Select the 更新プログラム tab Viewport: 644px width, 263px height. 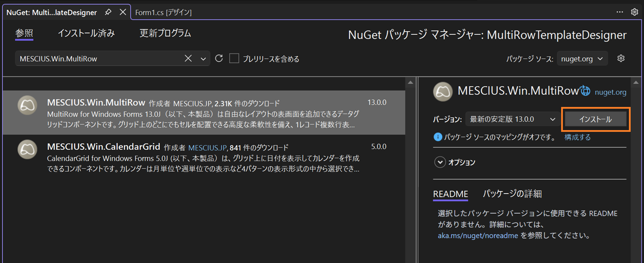(165, 33)
